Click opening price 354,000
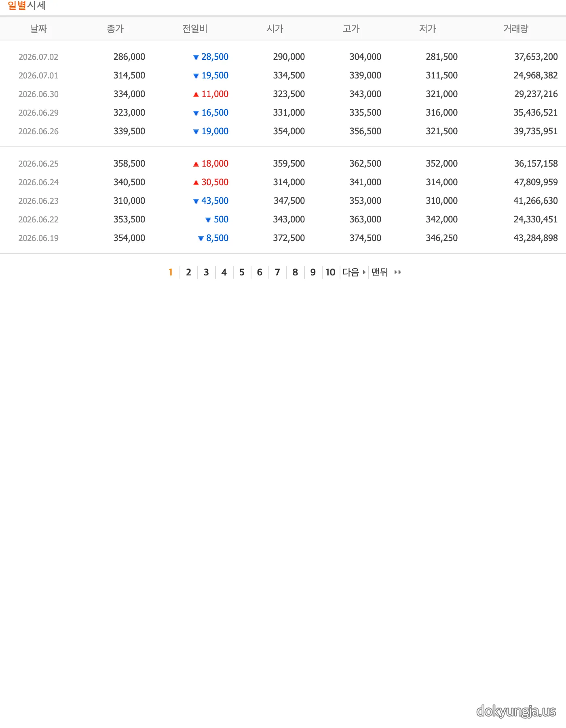 click(x=289, y=131)
